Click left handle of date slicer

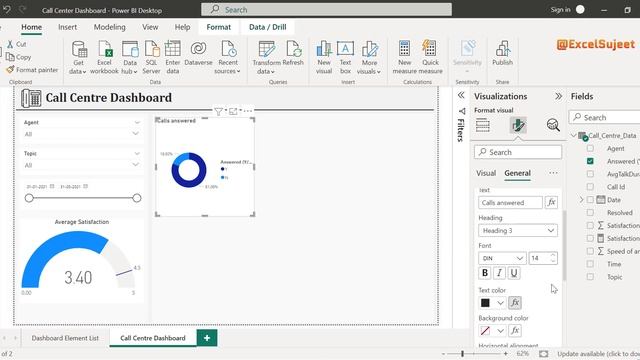[29, 198]
